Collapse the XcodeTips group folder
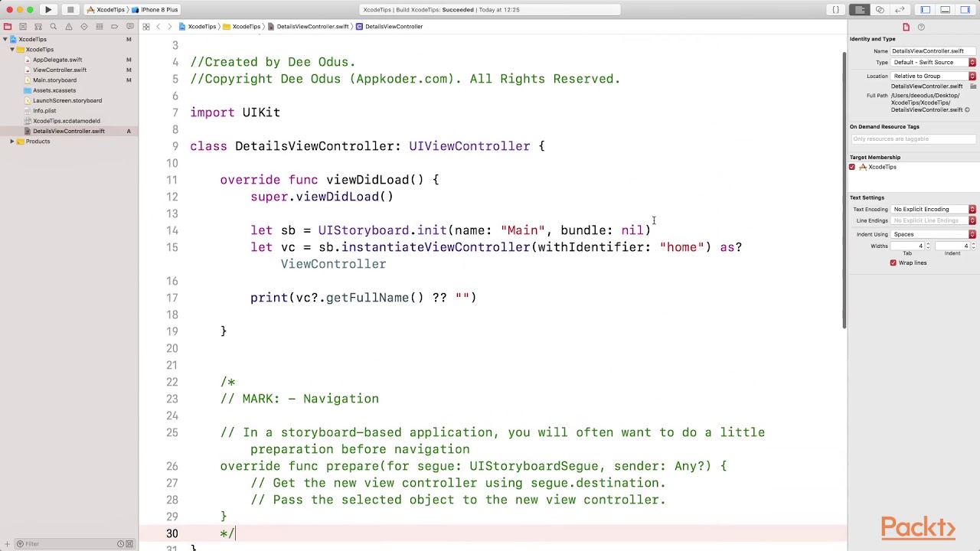The width and height of the screenshot is (980, 551). tap(12, 50)
